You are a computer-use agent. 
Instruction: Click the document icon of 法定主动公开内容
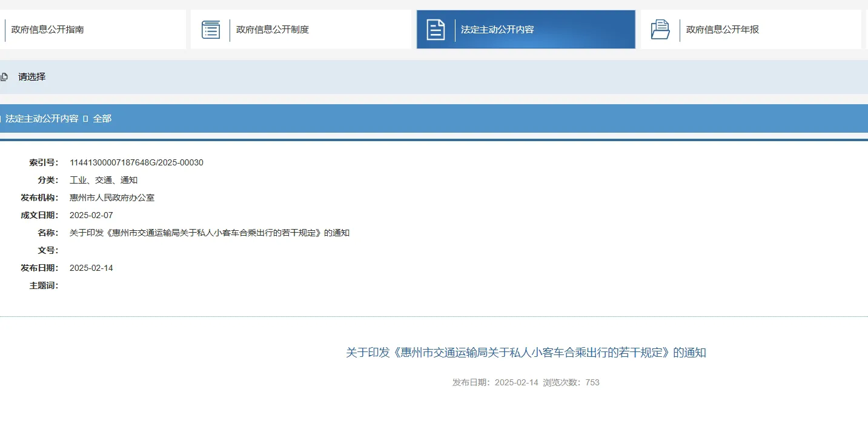point(436,30)
